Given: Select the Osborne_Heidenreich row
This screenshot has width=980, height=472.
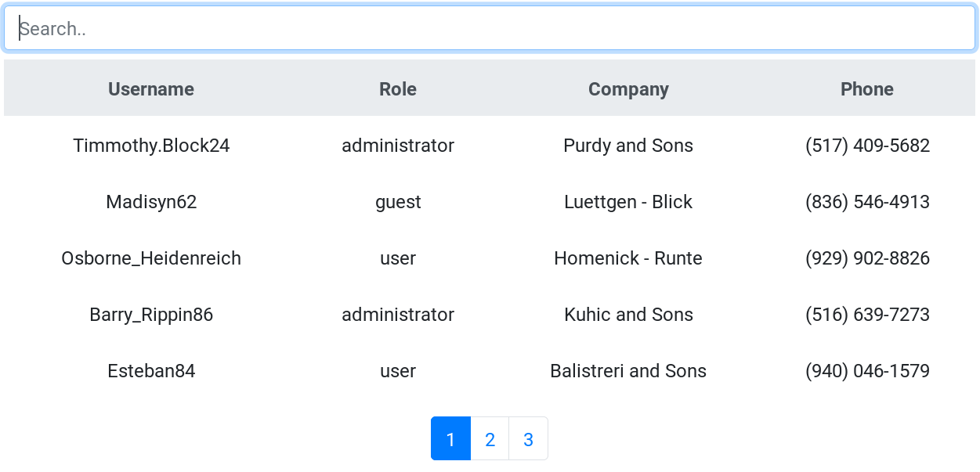Looking at the screenshot, I should (x=151, y=258).
